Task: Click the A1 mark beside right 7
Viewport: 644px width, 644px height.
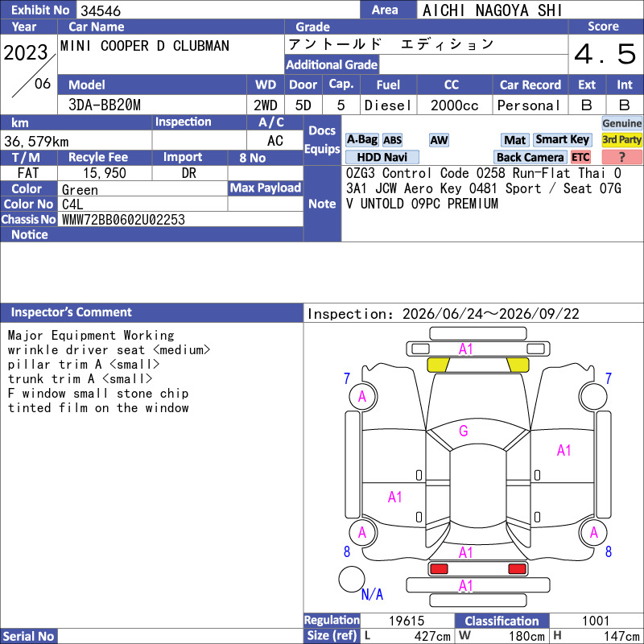Action: 564,451
